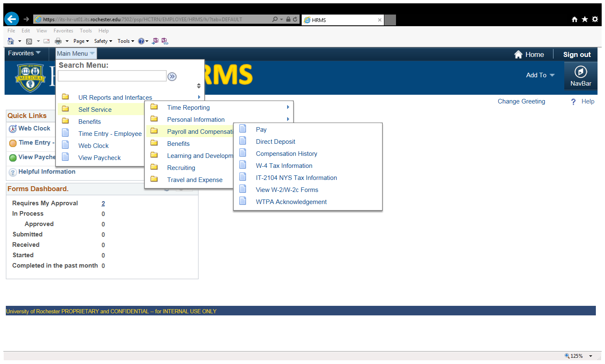Collapse the Main Menu dropdown
Viewport: 605px width, 364px height.
[76, 54]
